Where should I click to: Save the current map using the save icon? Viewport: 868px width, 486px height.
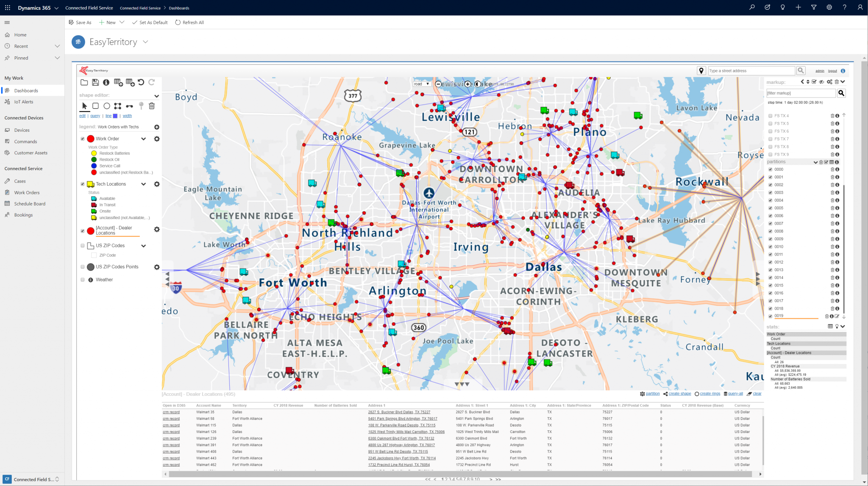click(x=95, y=82)
